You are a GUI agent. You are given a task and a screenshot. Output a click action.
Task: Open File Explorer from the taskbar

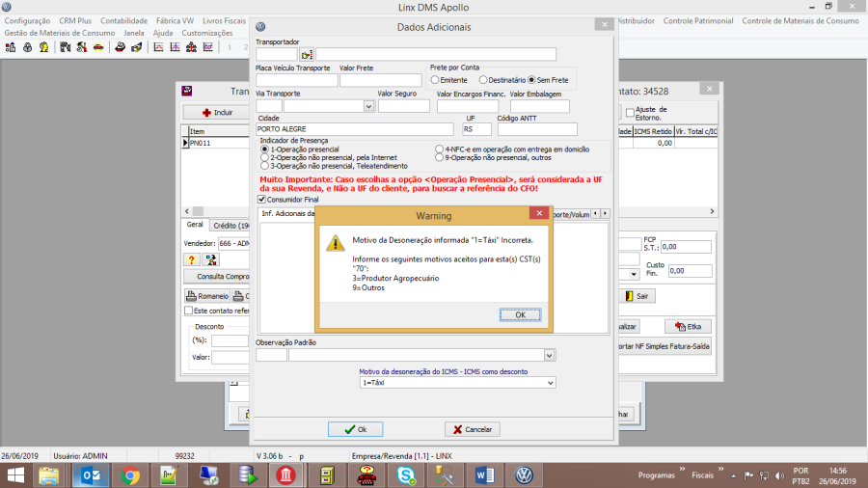[x=49, y=475]
